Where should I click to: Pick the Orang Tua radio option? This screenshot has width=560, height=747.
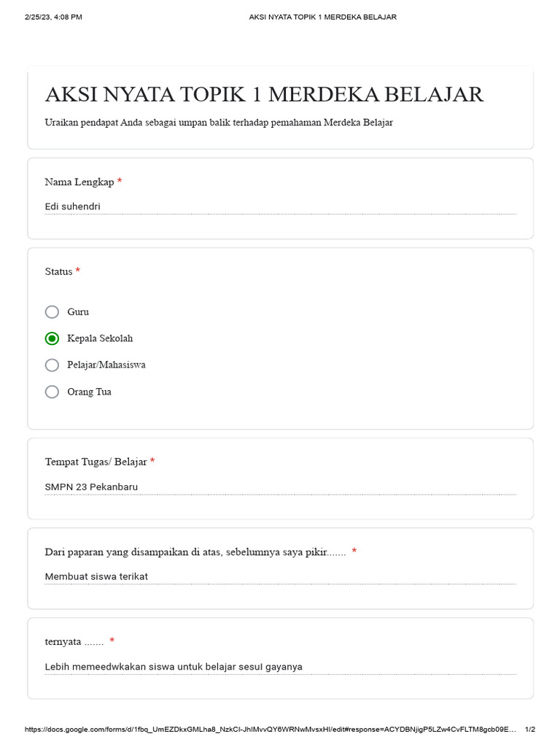(52, 392)
